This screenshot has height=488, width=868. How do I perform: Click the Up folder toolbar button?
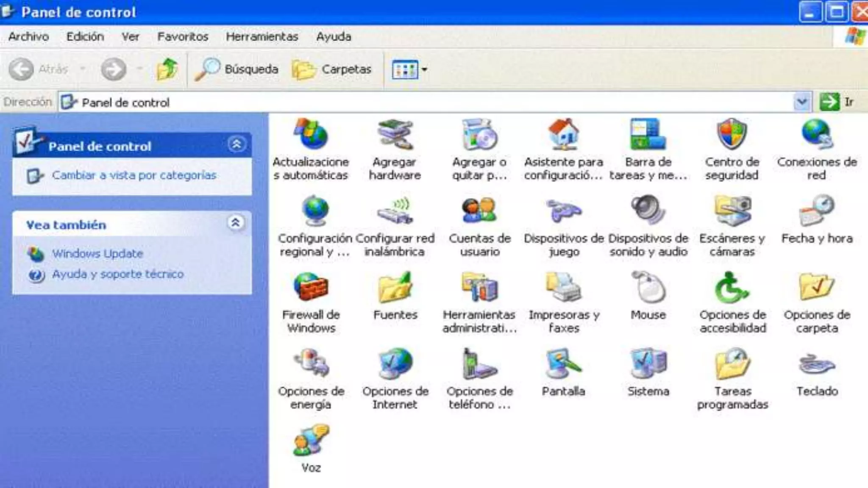(167, 69)
